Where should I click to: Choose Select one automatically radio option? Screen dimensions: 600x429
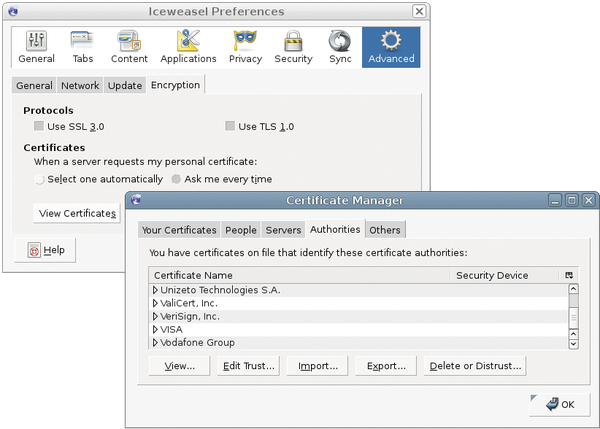39,179
